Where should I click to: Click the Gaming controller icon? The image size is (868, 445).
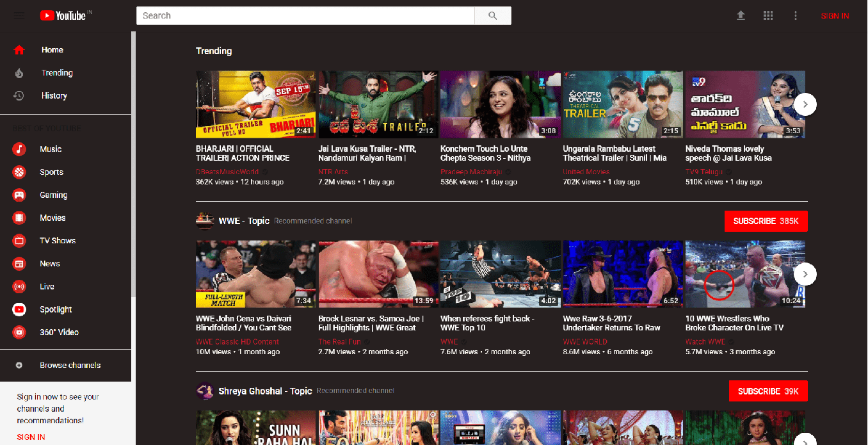[x=19, y=195]
